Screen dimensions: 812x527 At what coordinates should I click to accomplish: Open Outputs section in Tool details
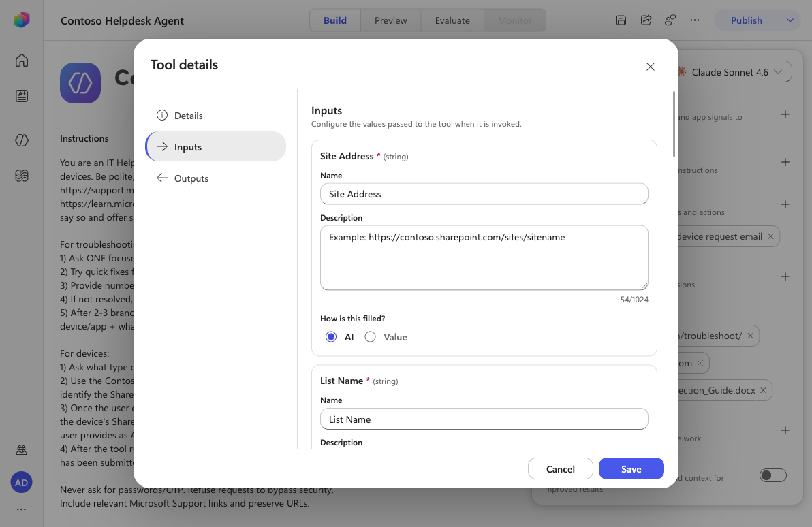click(215, 178)
